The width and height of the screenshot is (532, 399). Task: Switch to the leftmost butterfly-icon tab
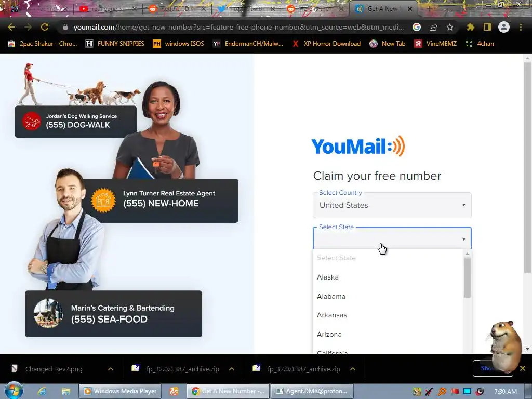click(38, 9)
